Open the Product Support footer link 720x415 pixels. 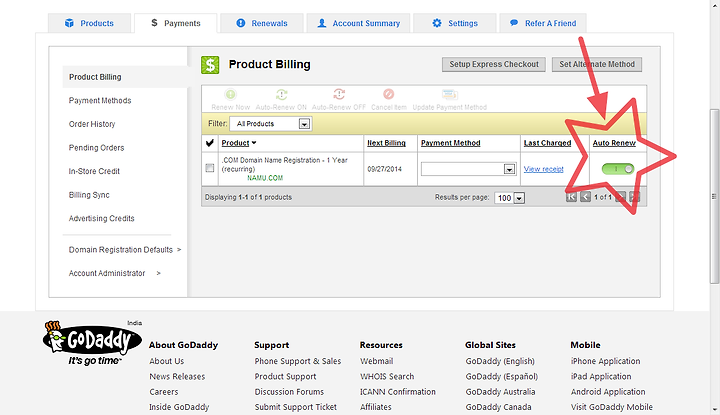coord(286,376)
